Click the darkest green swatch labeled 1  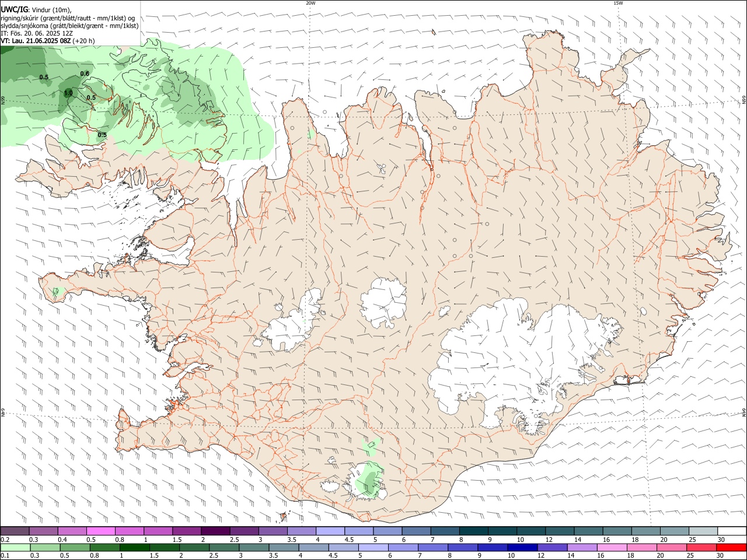pyautogui.click(x=134, y=547)
